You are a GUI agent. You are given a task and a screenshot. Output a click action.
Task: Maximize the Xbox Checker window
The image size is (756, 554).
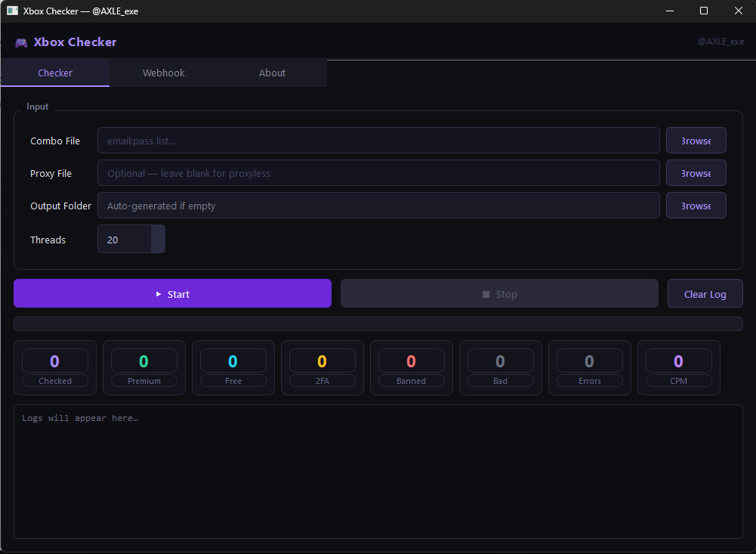click(x=704, y=11)
